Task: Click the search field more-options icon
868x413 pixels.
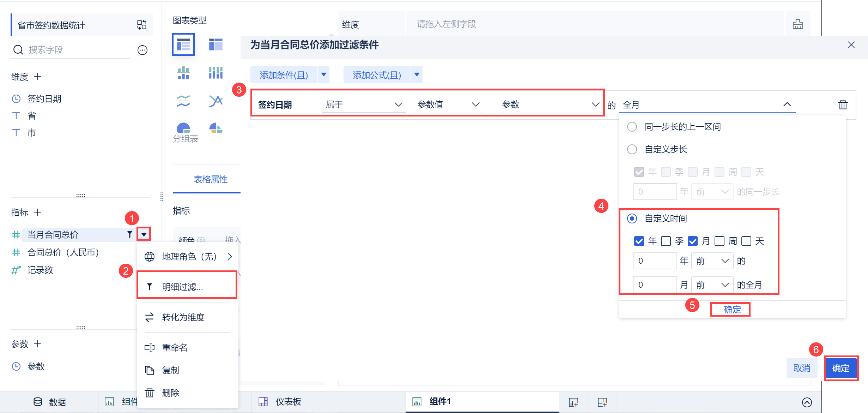Action: coord(142,50)
